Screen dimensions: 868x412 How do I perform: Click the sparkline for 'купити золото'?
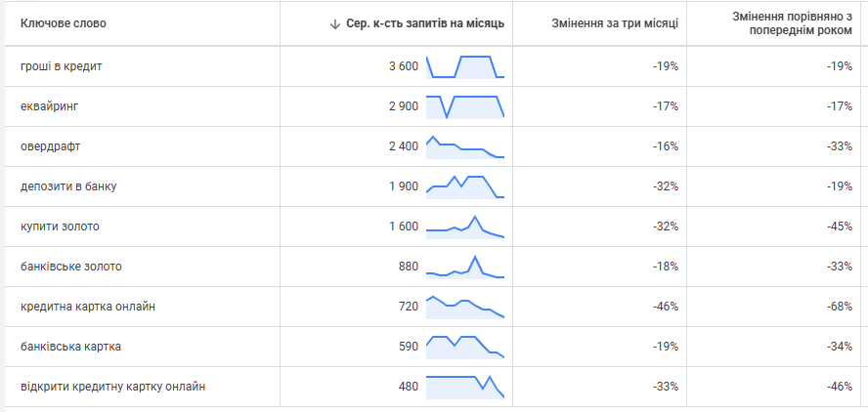coord(465,227)
